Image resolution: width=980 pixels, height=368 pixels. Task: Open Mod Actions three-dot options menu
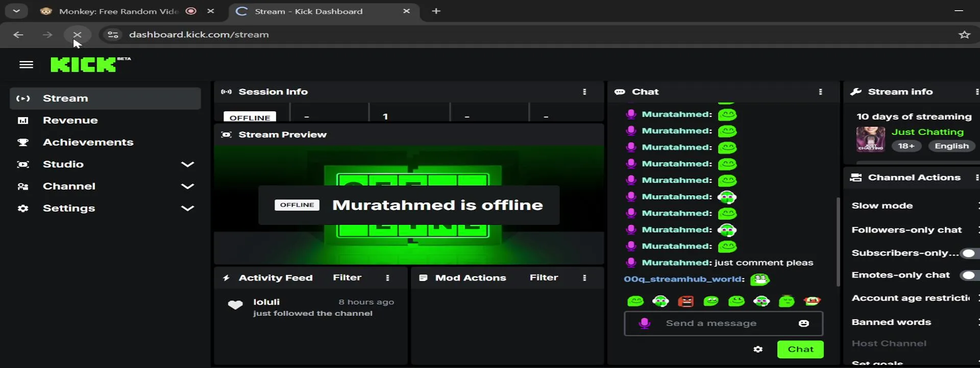pyautogui.click(x=584, y=278)
